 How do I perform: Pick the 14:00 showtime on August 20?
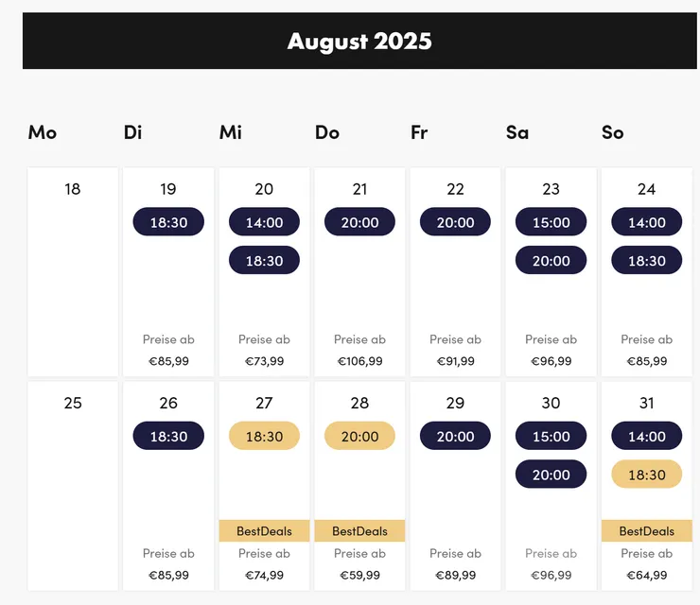264,222
